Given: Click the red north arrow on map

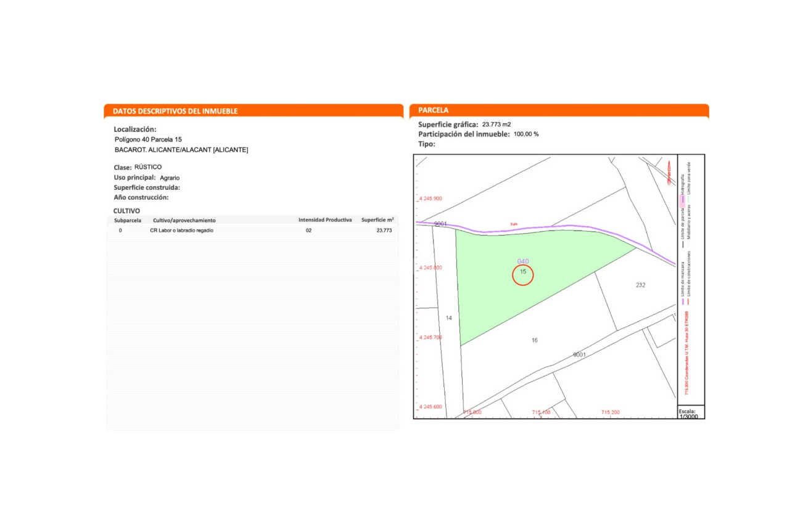Looking at the screenshot, I should pyautogui.click(x=670, y=171).
